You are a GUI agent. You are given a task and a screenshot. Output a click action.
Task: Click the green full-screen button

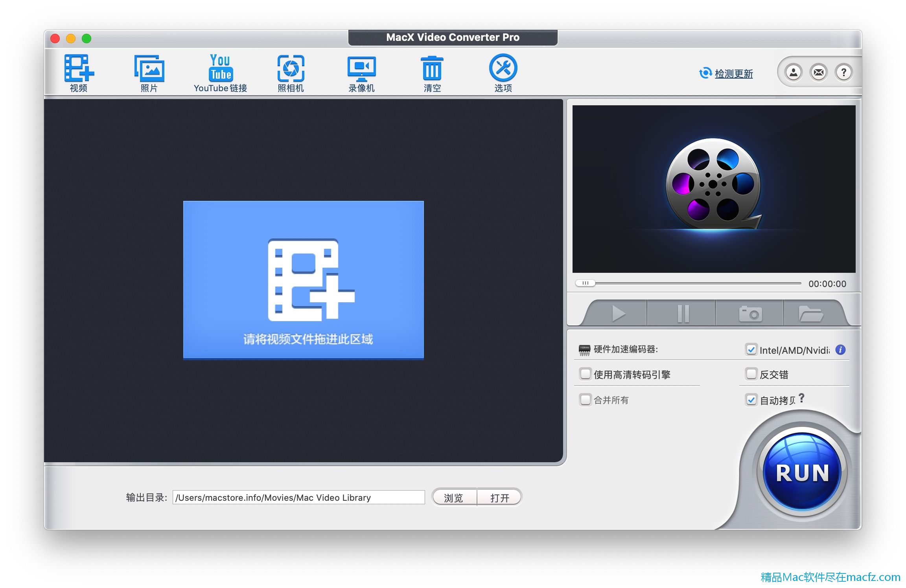87,39
